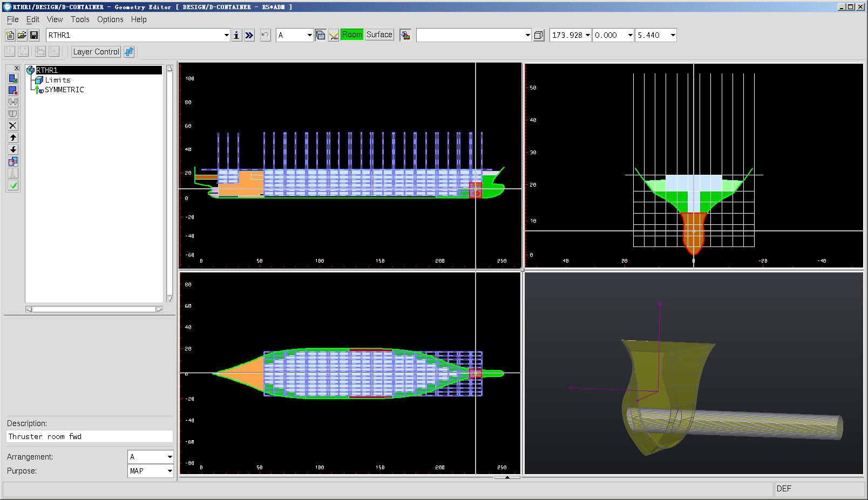Click the greyed reflect halves icon
The width and height of the screenshot is (868, 500).
[x=13, y=102]
